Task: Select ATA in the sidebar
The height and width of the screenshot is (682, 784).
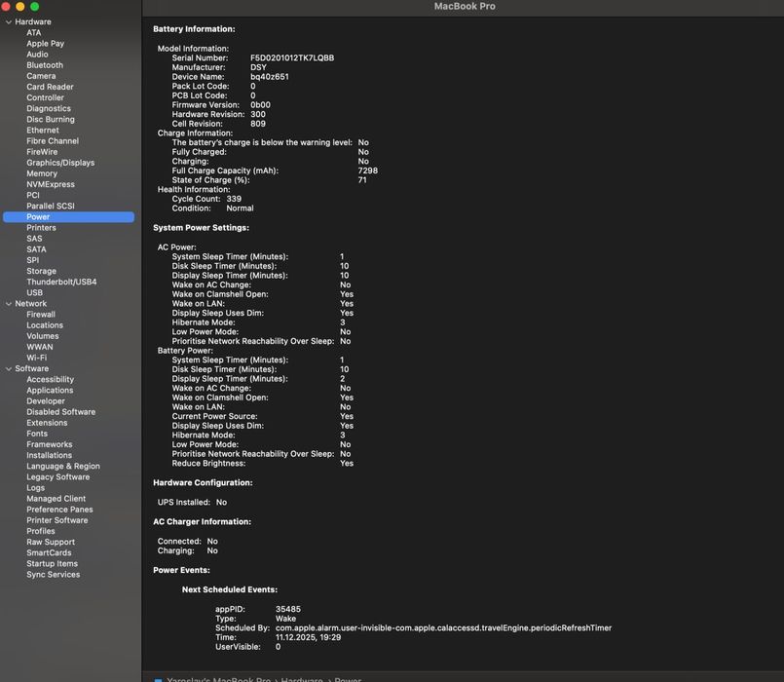Action: (34, 33)
